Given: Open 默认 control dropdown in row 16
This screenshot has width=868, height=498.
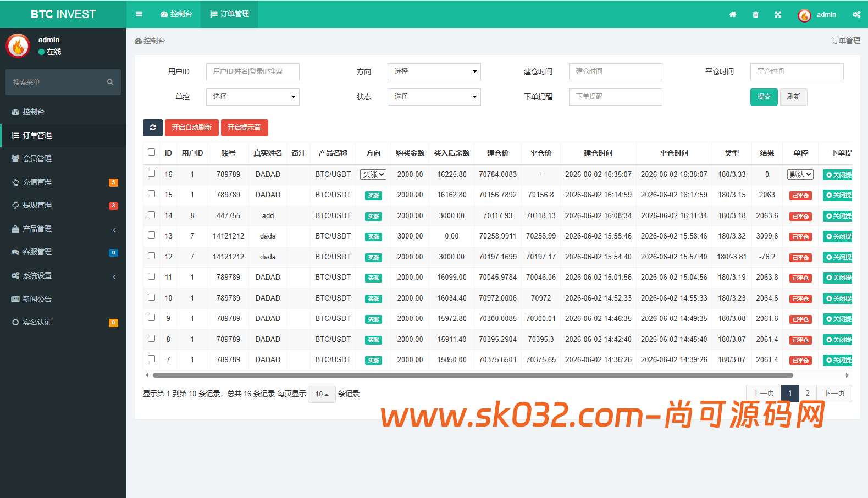Looking at the screenshot, I should (x=800, y=174).
